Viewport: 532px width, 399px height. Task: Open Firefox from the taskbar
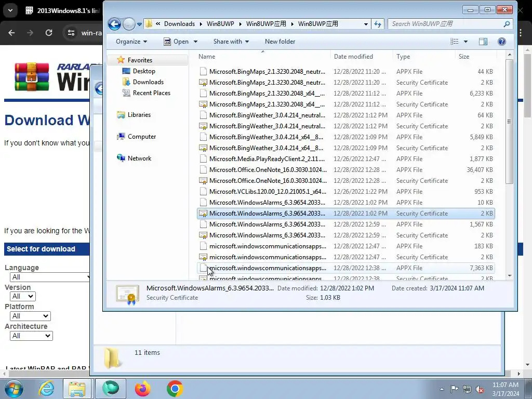142,389
